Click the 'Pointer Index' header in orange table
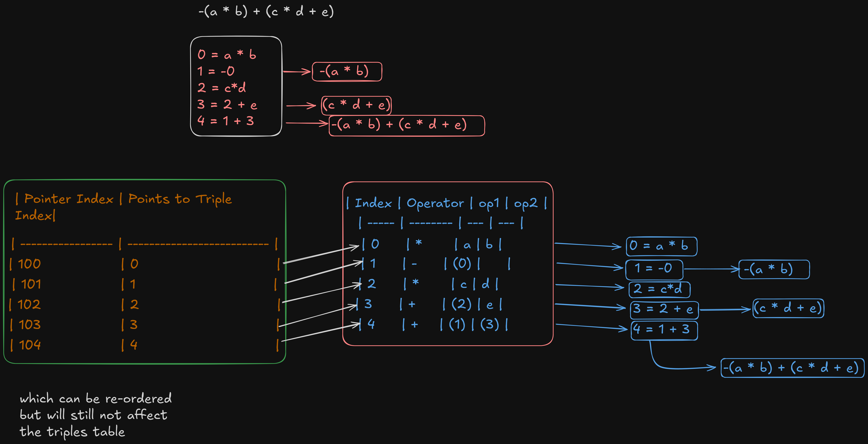The image size is (868, 444). pyautogui.click(x=69, y=199)
